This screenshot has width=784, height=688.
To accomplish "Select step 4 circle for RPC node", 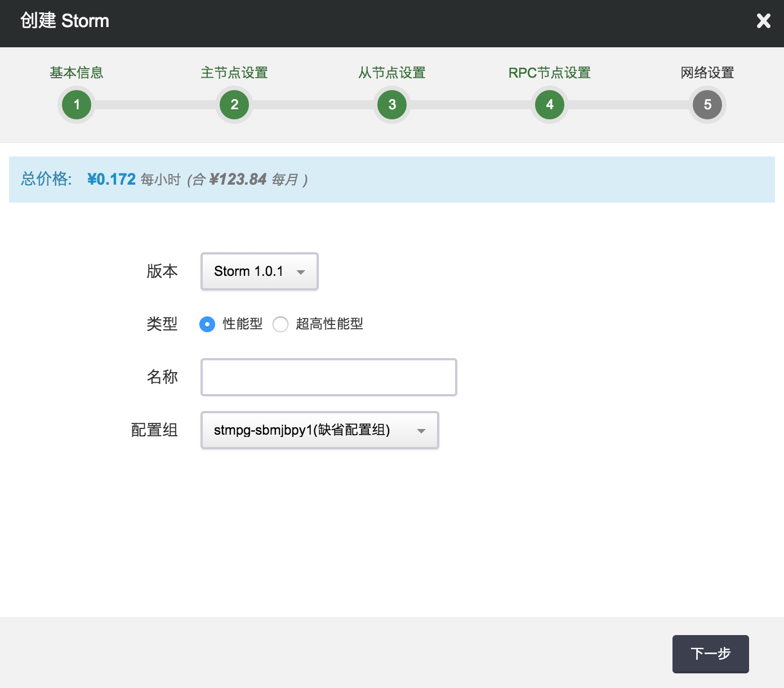I will (x=550, y=105).
